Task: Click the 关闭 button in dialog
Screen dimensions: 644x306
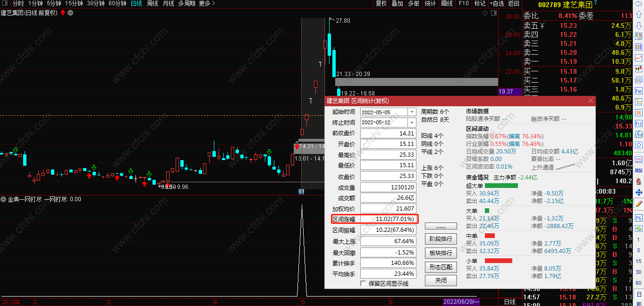Action: (441, 280)
